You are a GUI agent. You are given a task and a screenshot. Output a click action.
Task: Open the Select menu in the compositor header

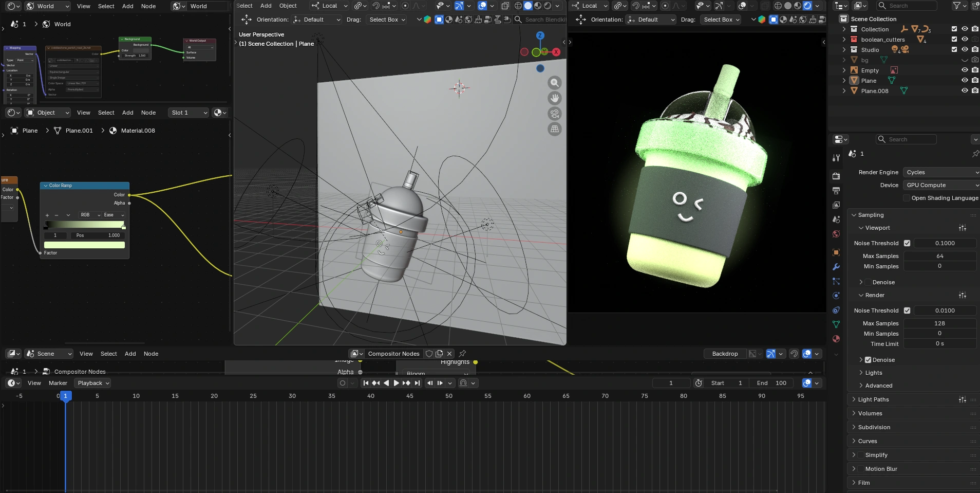click(x=109, y=354)
